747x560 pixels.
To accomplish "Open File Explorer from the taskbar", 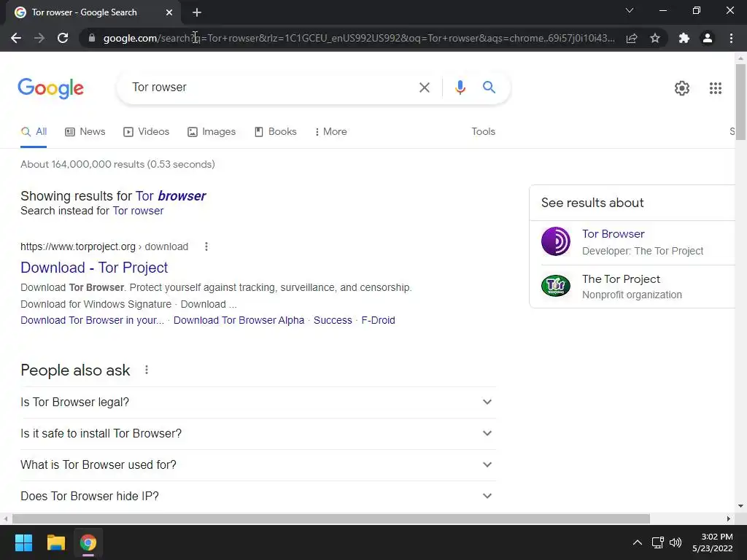I will pyautogui.click(x=55, y=542).
